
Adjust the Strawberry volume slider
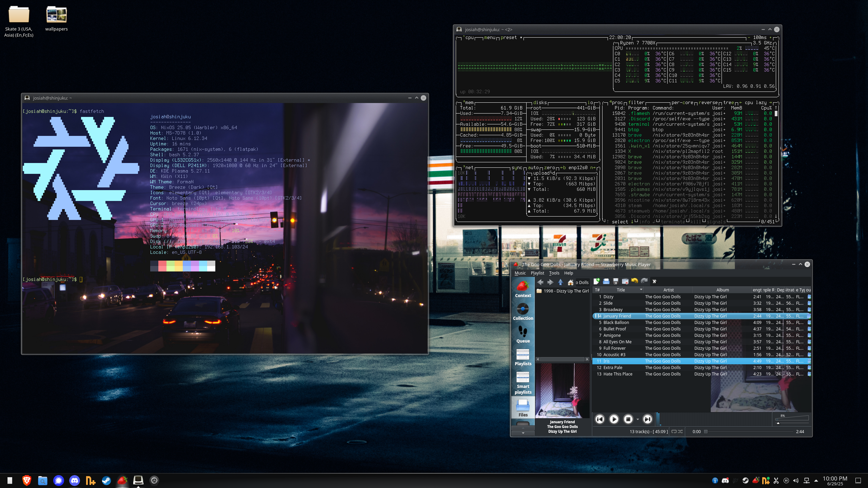point(792,420)
